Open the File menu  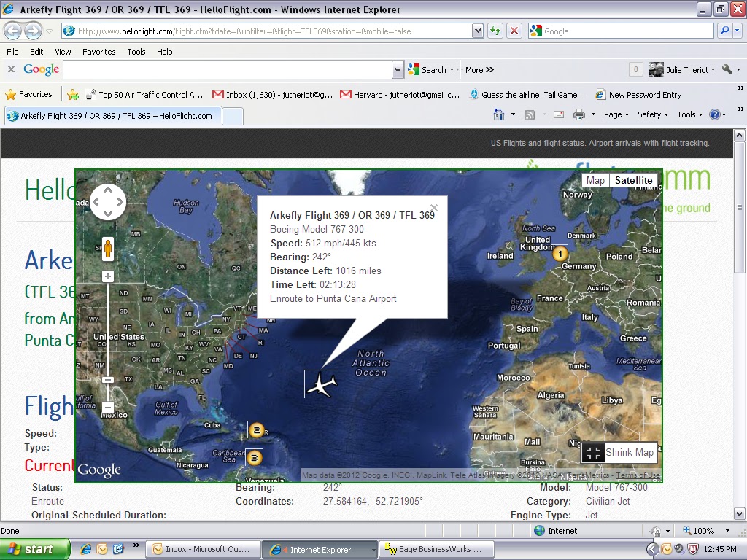click(x=13, y=52)
